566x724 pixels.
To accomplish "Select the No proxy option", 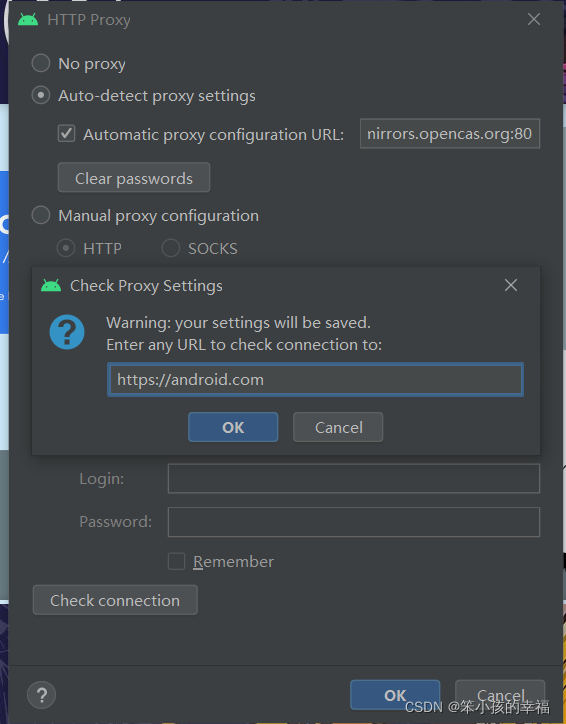I will pos(41,63).
